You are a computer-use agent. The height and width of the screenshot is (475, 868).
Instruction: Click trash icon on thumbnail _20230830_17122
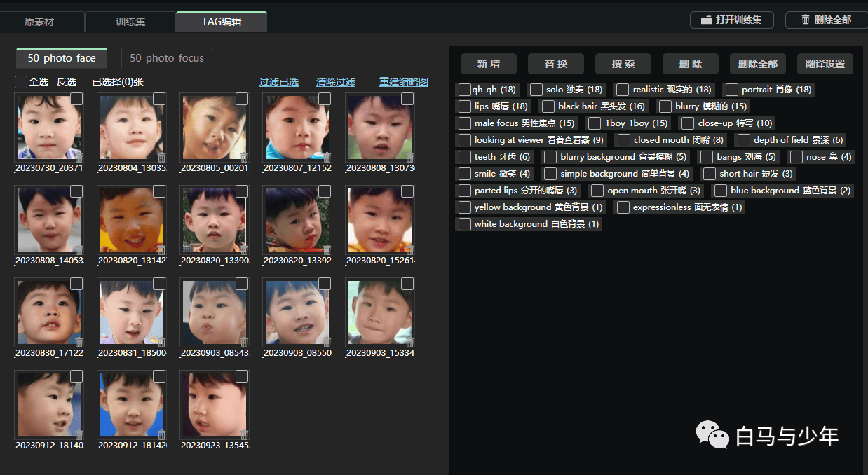pos(79,343)
